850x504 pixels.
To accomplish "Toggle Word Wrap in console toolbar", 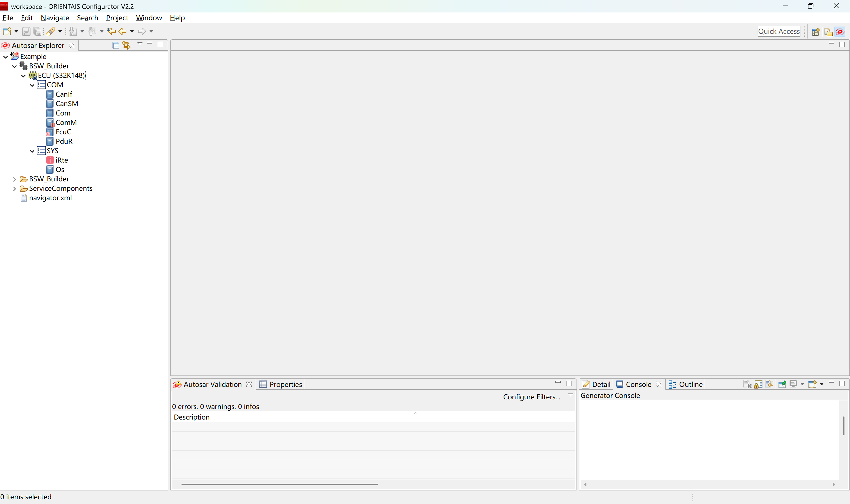I will point(769,384).
